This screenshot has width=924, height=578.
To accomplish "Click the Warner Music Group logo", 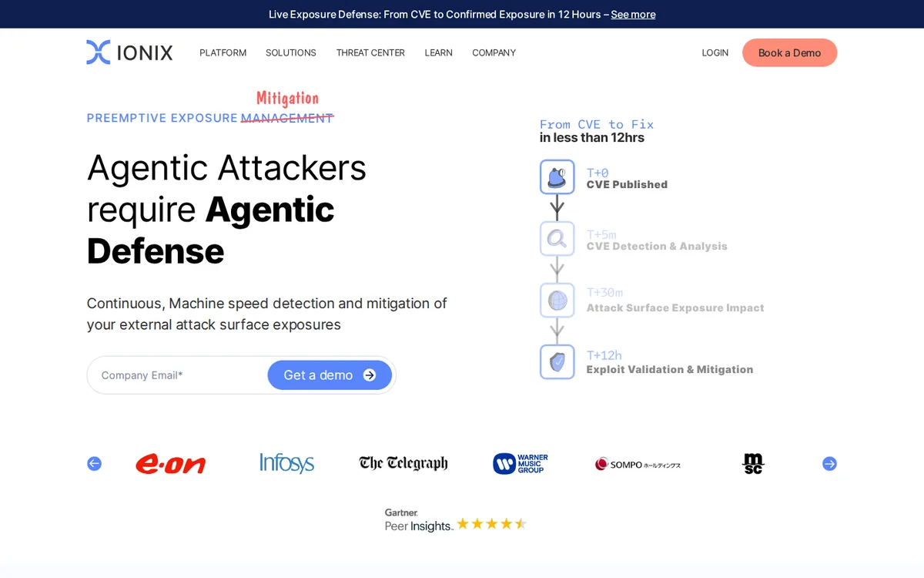I will point(521,463).
